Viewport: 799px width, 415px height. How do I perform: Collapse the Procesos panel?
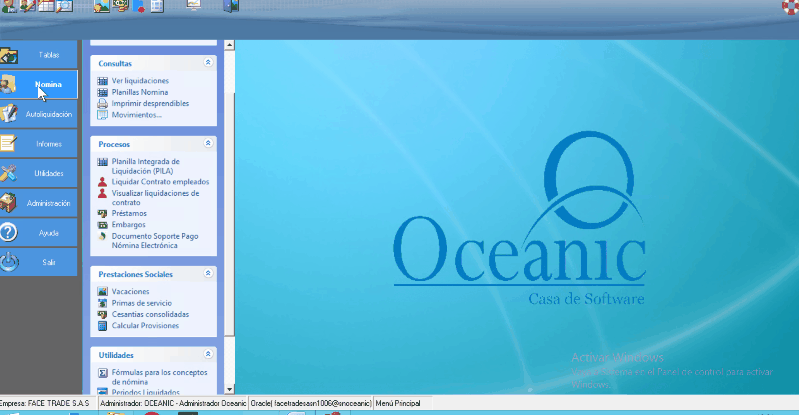tap(208, 144)
